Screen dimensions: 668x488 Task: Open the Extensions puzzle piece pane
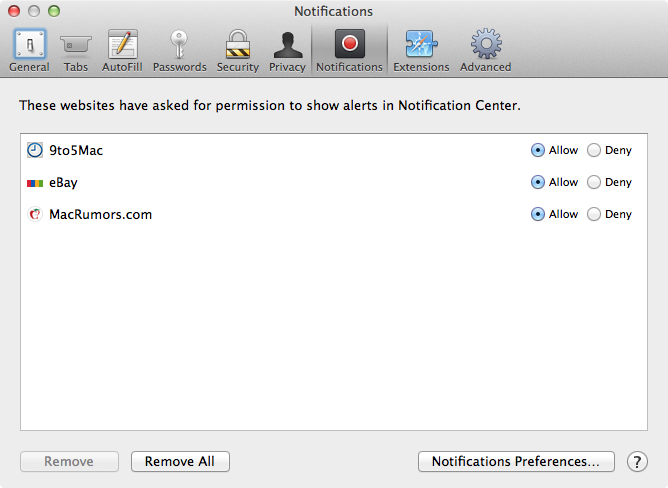click(x=421, y=51)
